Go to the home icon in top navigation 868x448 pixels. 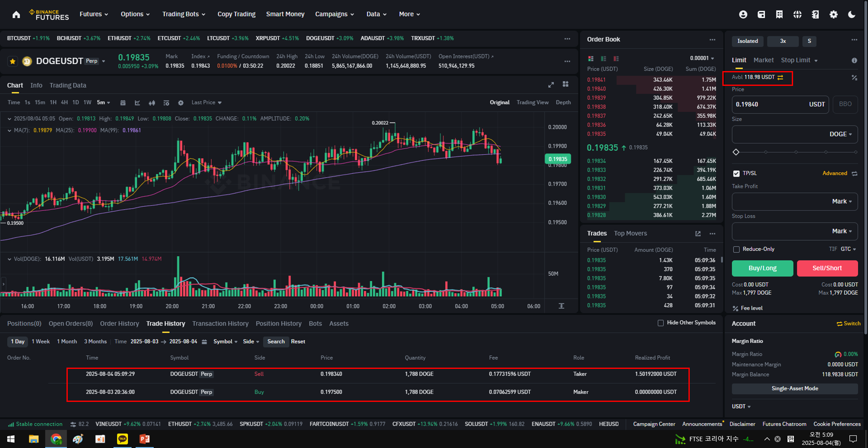point(16,14)
